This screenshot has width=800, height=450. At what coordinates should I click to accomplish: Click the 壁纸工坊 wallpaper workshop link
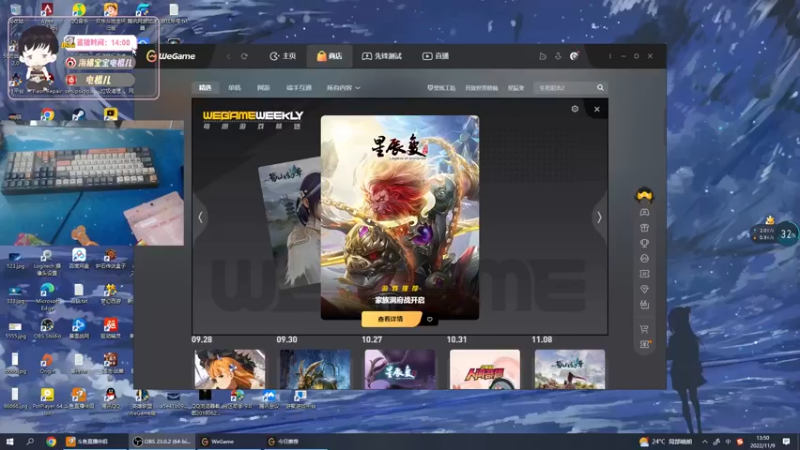(441, 88)
